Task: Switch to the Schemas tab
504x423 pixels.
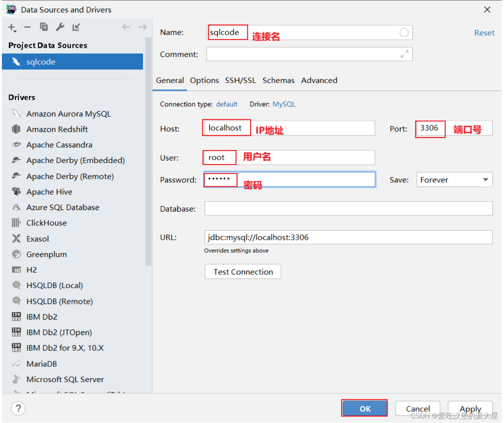Action: coord(279,80)
